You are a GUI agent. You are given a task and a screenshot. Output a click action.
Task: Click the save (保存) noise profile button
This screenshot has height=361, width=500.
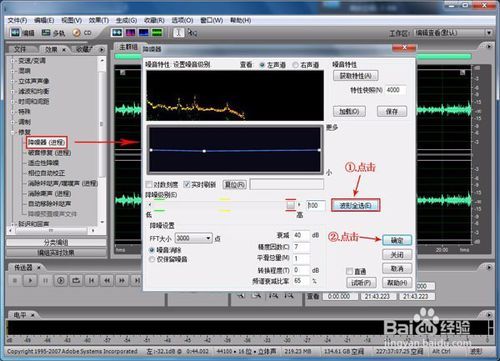point(392,111)
